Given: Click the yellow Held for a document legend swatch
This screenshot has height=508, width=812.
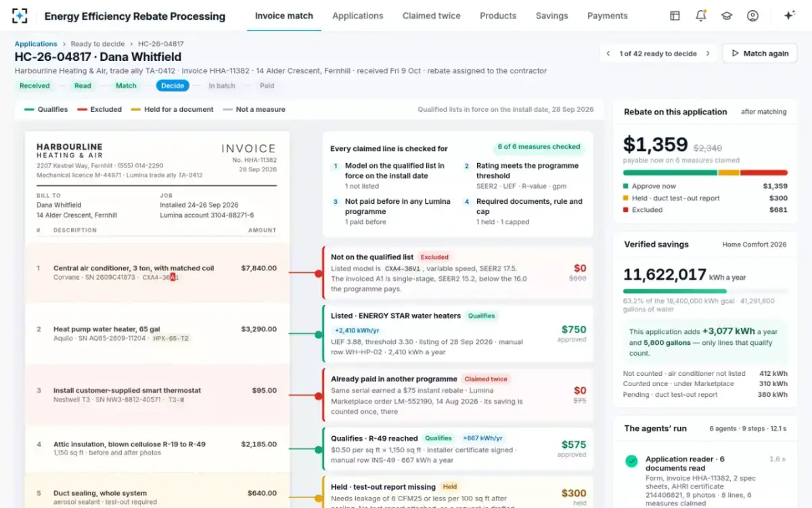Looking at the screenshot, I should tap(135, 110).
